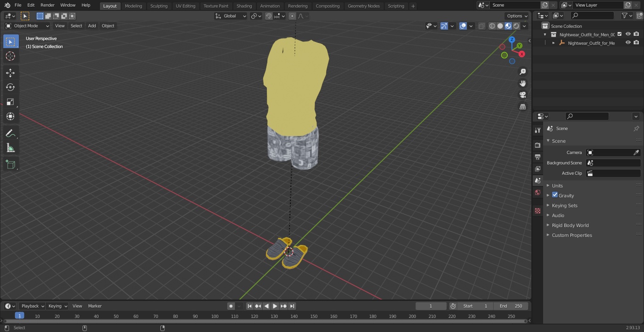Activate the Rotate tool

click(x=10, y=87)
